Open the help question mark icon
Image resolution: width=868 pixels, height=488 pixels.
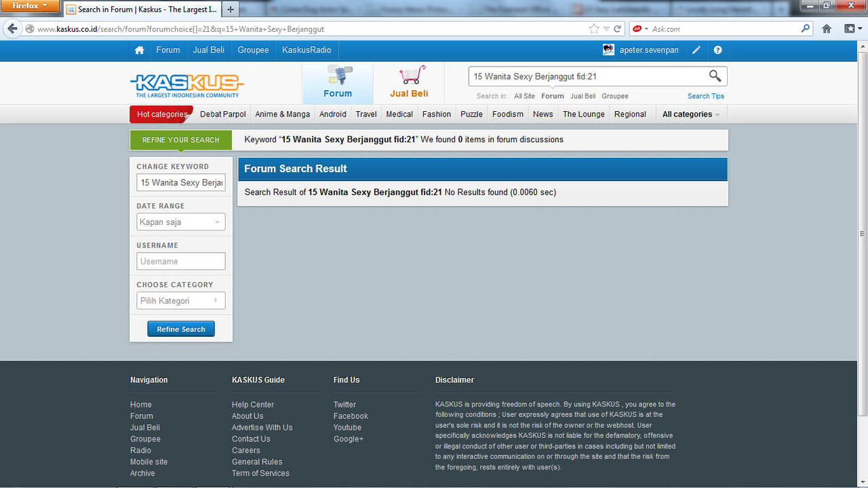coord(717,50)
